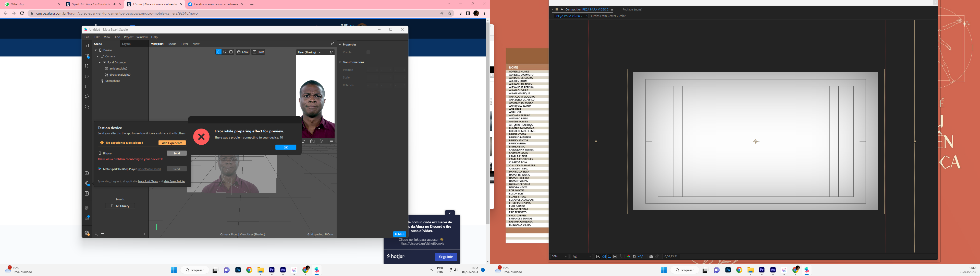The width and height of the screenshot is (980, 276).
Task: Toggle mask and shape path visibility in After Effects
Action: coord(609,257)
